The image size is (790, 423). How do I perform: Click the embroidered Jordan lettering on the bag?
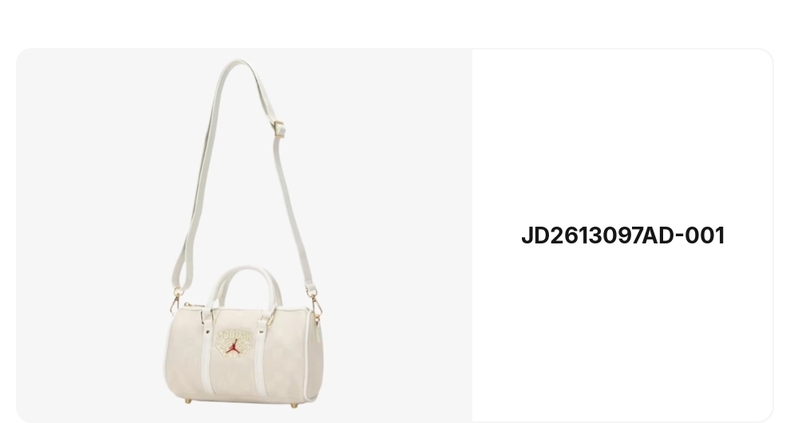click(233, 335)
